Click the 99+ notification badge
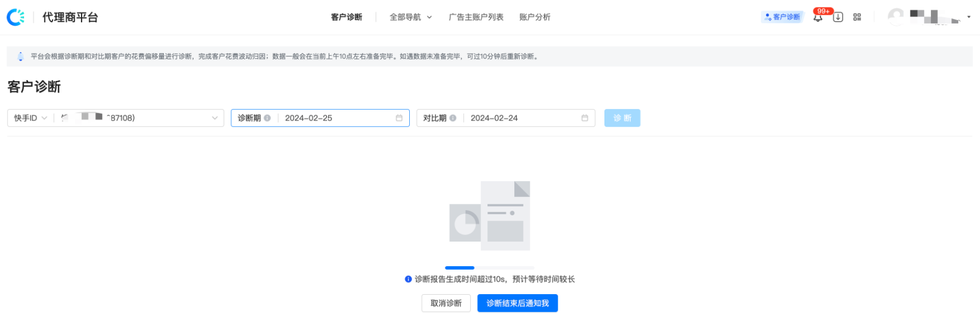980x317 pixels. click(824, 11)
